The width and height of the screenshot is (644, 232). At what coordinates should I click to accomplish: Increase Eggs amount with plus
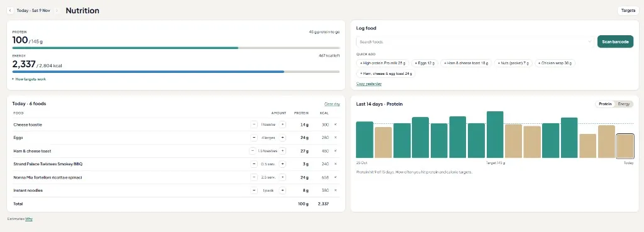click(282, 138)
